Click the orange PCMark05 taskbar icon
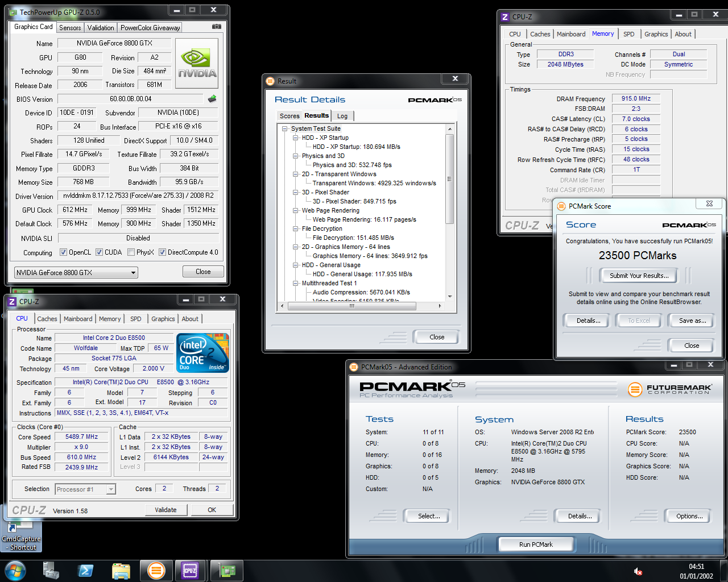This screenshot has height=582, width=728. pyautogui.click(x=156, y=570)
